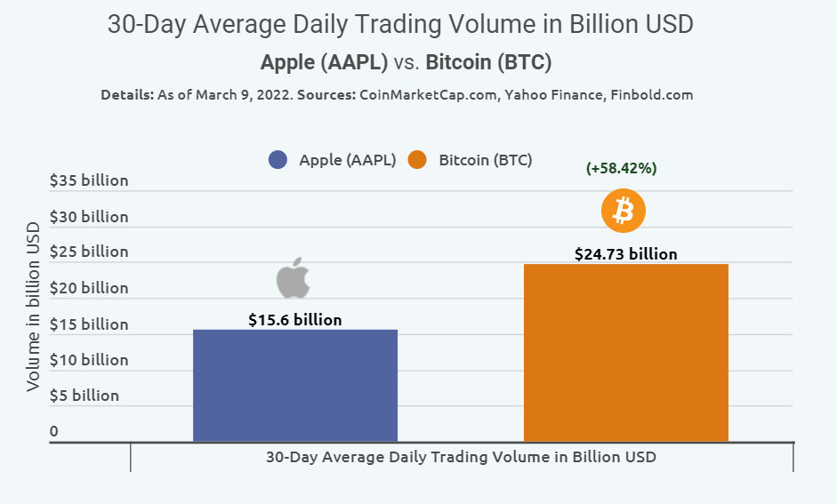837x504 pixels.
Task: Click the $20 billion y-axis label
Action: [89, 288]
